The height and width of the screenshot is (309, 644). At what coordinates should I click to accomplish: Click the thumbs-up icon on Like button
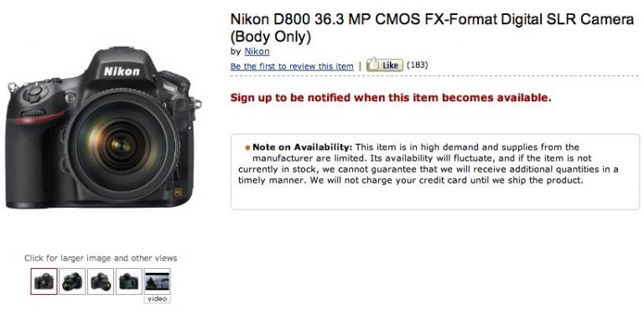(x=373, y=64)
